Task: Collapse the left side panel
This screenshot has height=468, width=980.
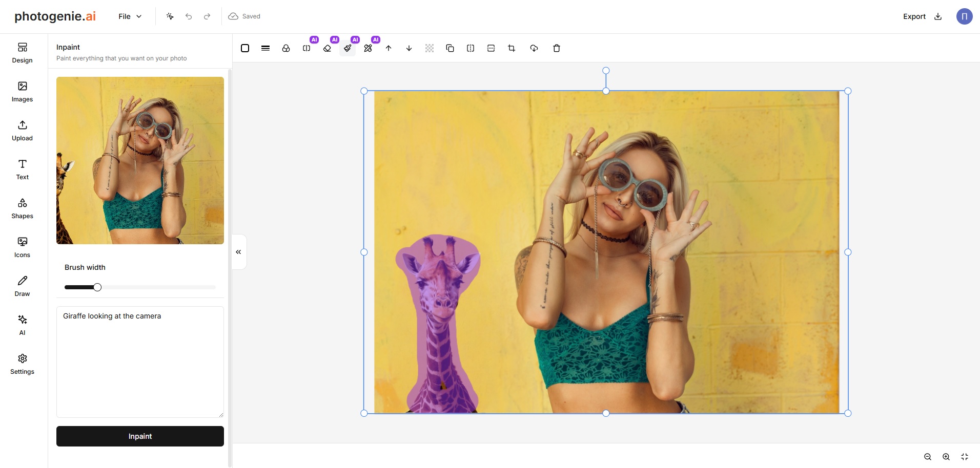Action: (238, 252)
